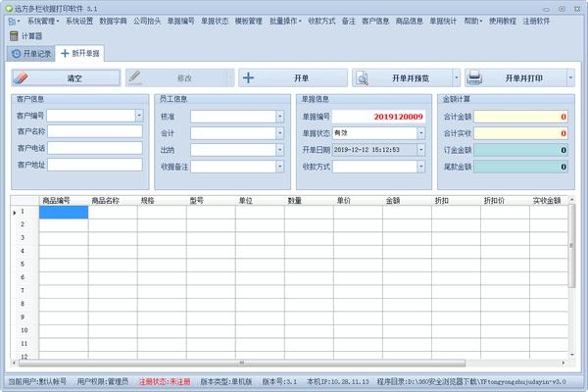The width and height of the screenshot is (588, 392).
Task: Open the 批量操作 menu
Action: 285,21
